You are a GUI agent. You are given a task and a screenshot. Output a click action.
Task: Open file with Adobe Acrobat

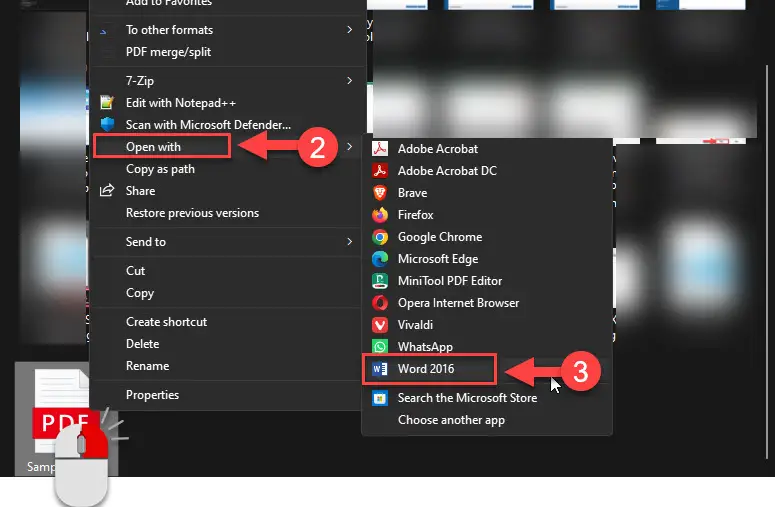click(487, 149)
